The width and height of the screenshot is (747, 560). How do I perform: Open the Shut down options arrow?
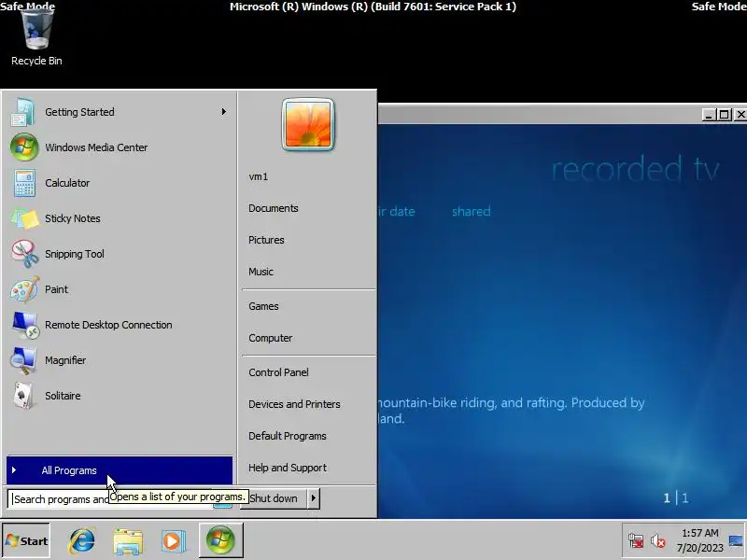tap(313, 498)
